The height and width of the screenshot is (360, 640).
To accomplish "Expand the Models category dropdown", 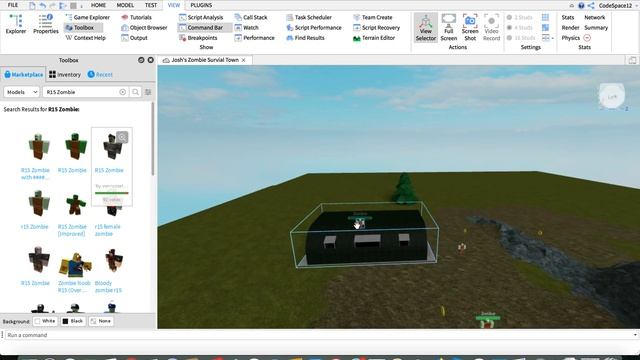I will tap(21, 92).
